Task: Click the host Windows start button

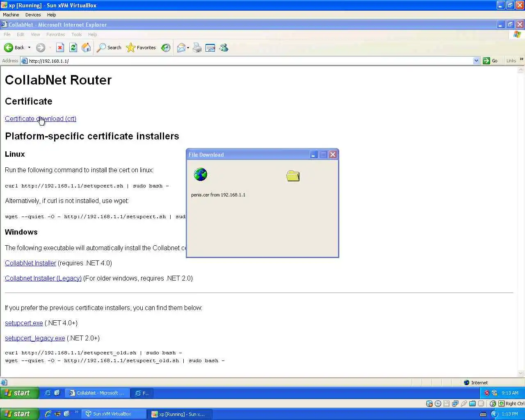Action: [19, 414]
